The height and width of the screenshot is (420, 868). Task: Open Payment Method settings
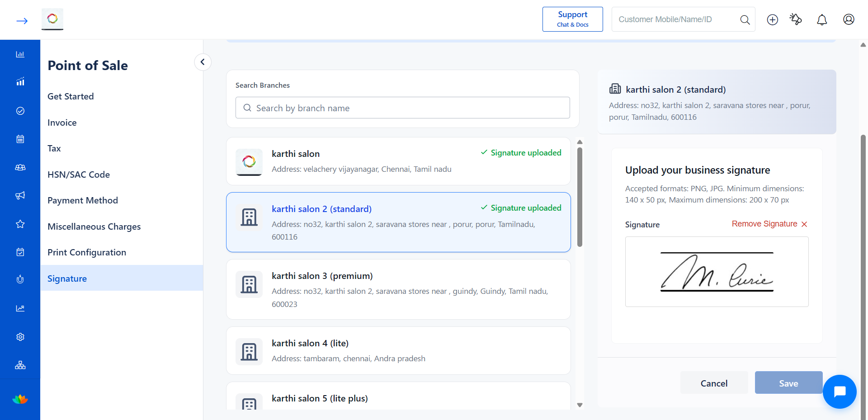tap(83, 200)
